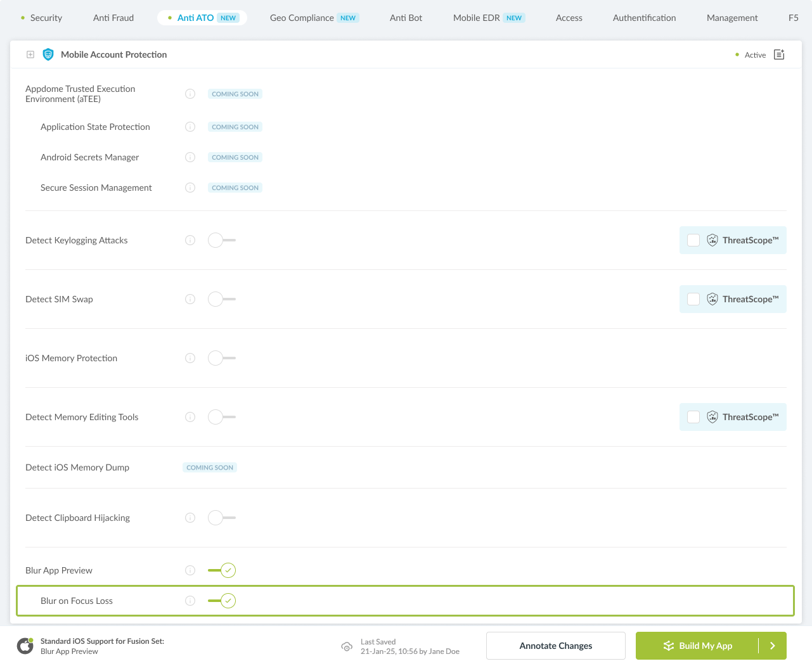Switch to the Geo Compliance tab
This screenshot has width=812, height=666.
302,18
